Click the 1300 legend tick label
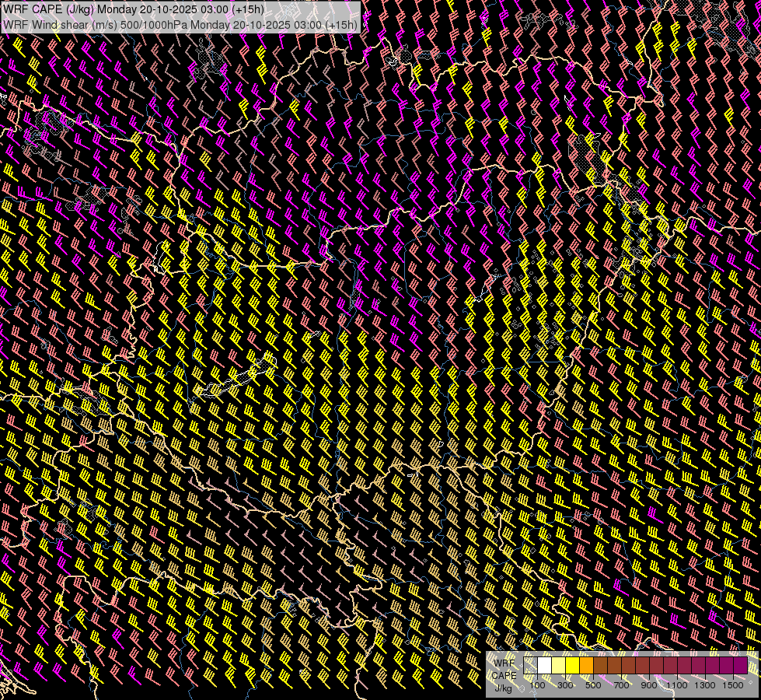 705,685
